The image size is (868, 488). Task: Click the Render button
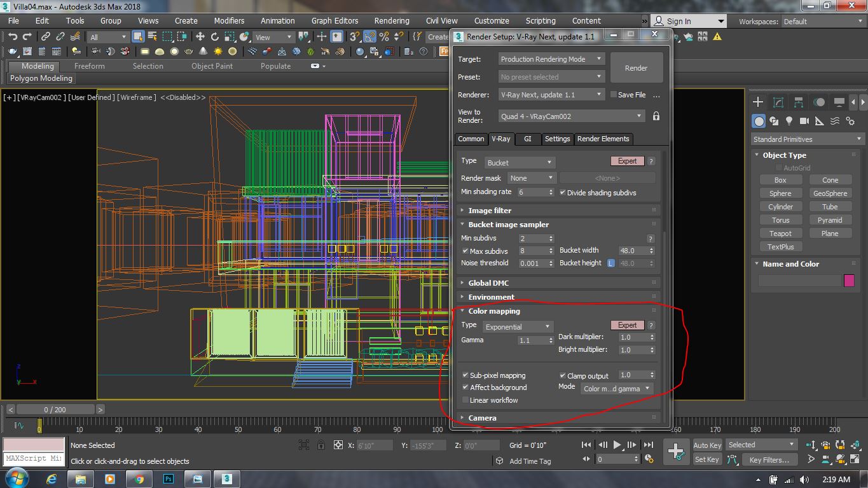pos(636,67)
